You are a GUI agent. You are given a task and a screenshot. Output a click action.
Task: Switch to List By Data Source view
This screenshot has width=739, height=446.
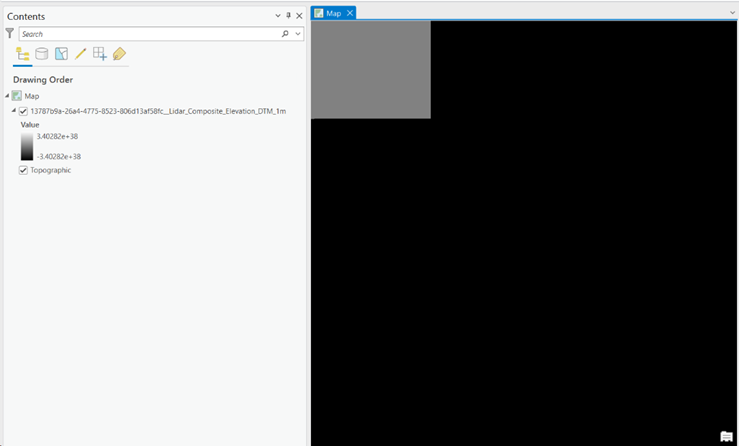pos(42,54)
